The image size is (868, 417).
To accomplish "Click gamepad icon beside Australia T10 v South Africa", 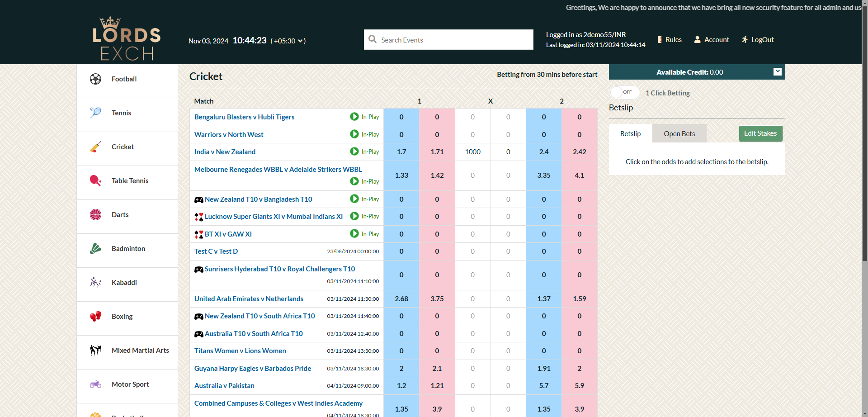I will click(x=199, y=334).
